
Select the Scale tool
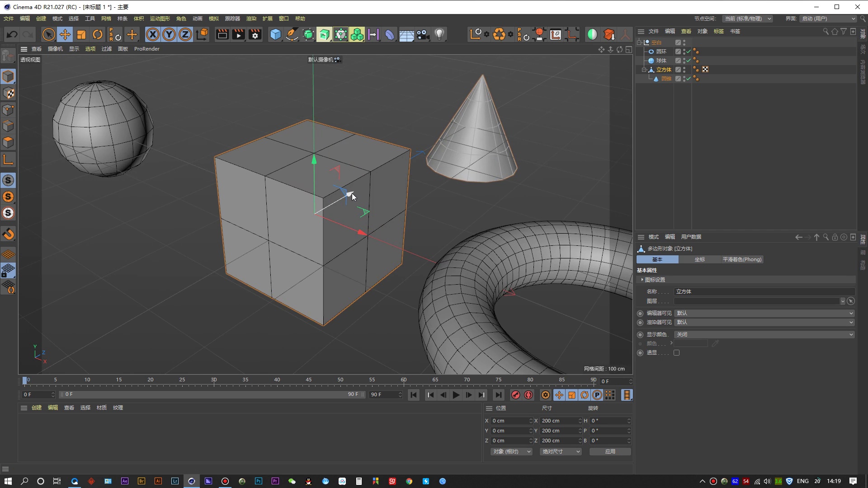pyautogui.click(x=81, y=34)
